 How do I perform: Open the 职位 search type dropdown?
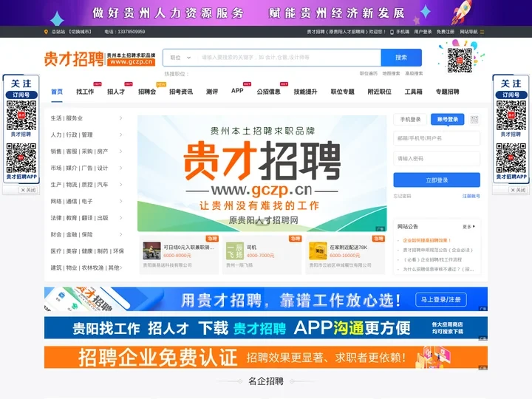pos(180,58)
